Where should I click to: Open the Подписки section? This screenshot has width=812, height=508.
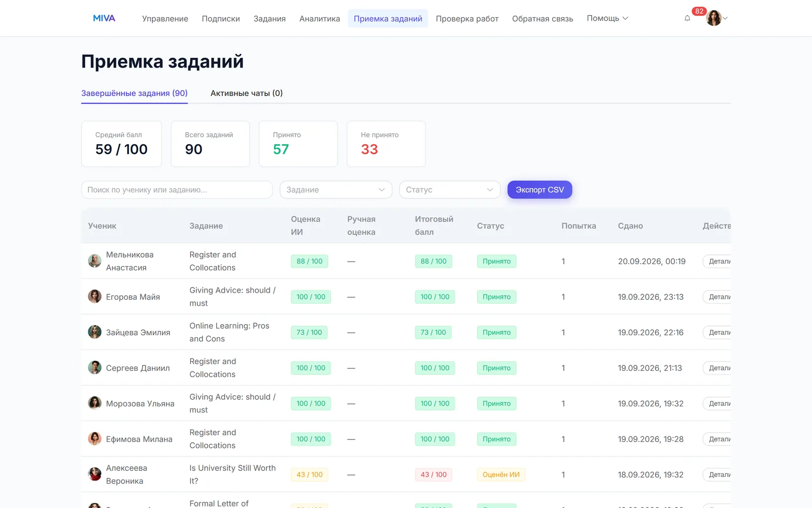point(221,19)
